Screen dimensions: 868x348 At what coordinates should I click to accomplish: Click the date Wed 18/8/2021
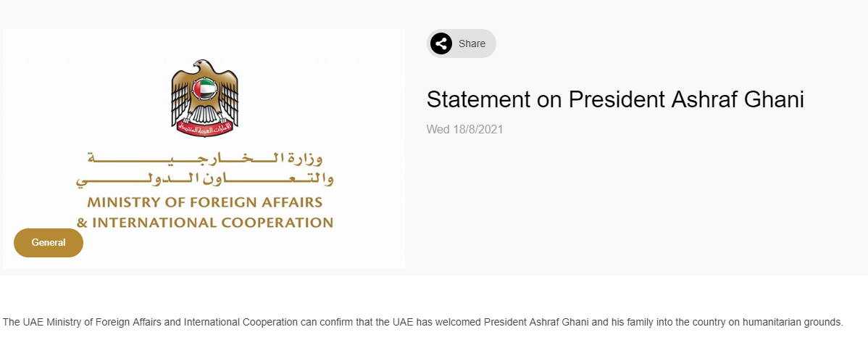click(464, 130)
